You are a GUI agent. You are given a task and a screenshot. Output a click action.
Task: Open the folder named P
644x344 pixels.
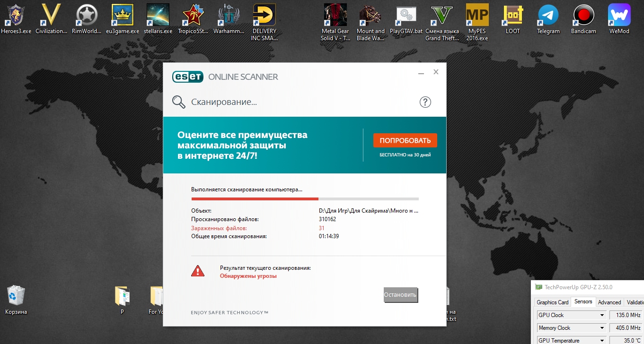tap(122, 296)
